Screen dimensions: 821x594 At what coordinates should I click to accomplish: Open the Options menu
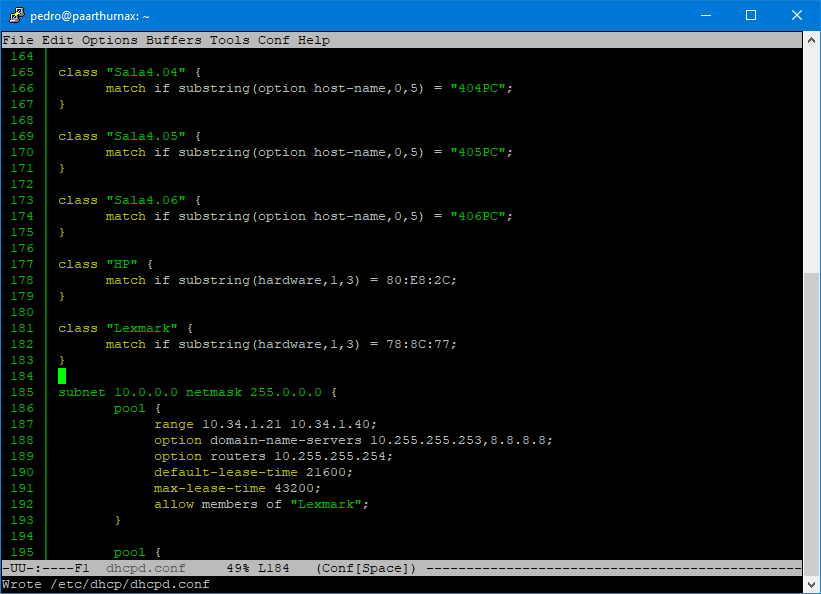pyautogui.click(x=109, y=40)
